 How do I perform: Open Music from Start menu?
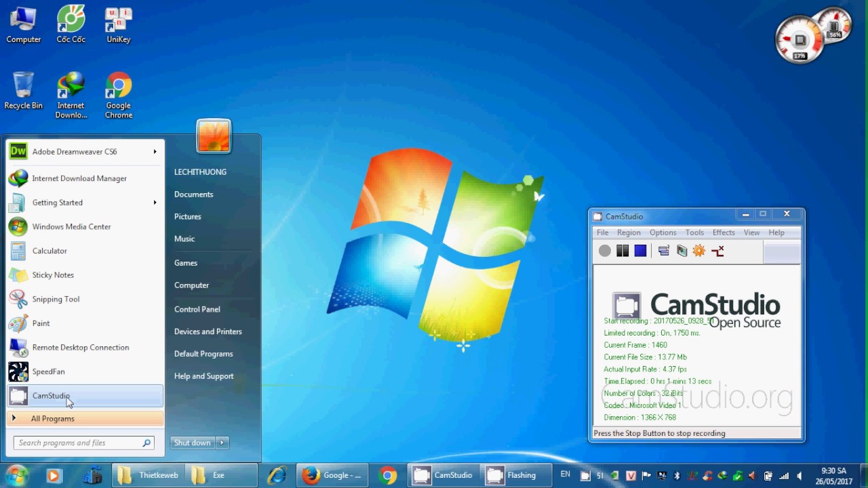click(x=184, y=239)
